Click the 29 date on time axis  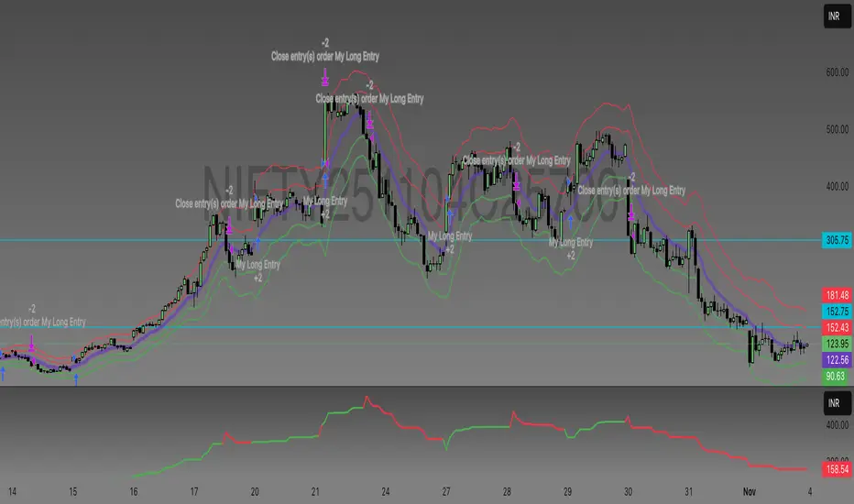tap(567, 491)
